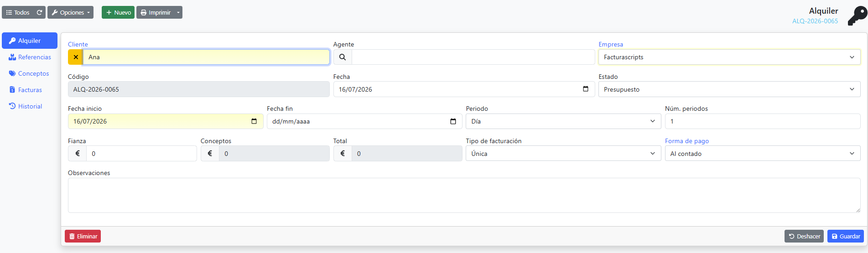
Task: Click the Guardar button
Action: click(x=846, y=236)
